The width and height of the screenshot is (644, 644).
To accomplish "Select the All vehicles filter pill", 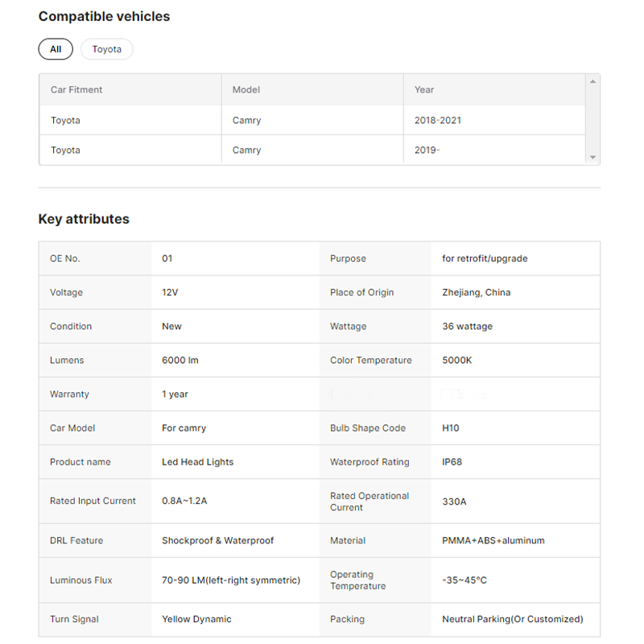I will coord(56,49).
